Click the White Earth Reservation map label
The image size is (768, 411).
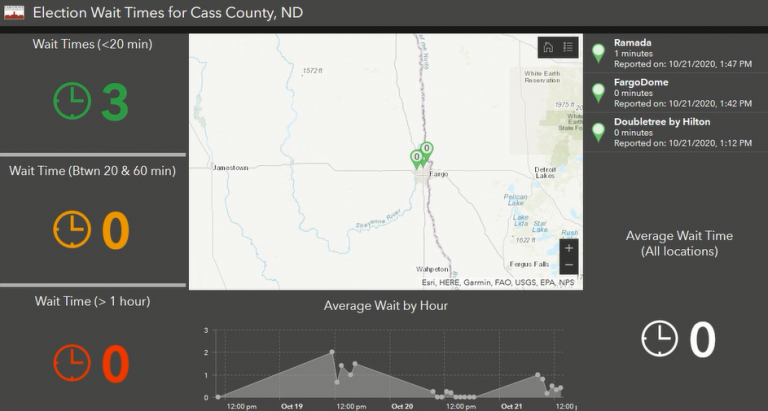543,77
